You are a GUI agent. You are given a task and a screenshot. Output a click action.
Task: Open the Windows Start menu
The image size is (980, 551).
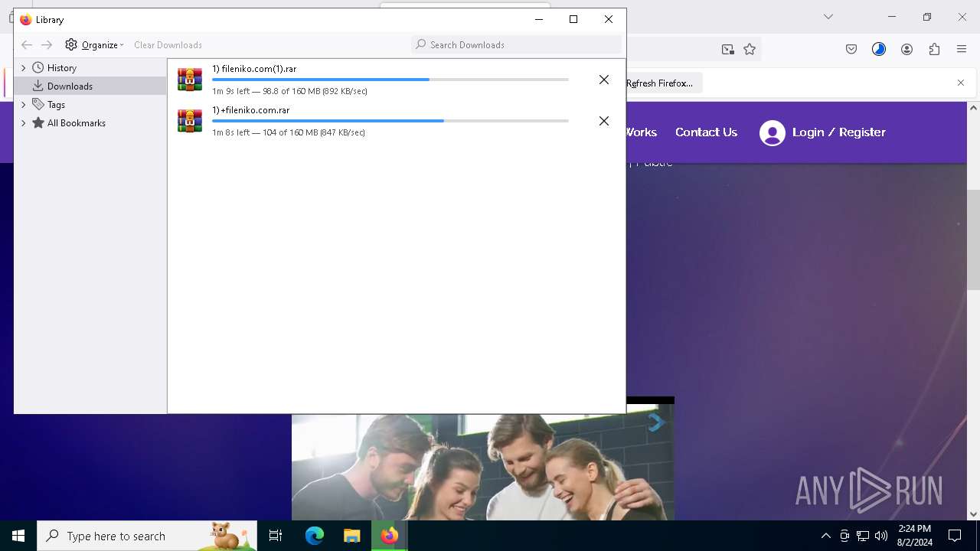pos(18,536)
